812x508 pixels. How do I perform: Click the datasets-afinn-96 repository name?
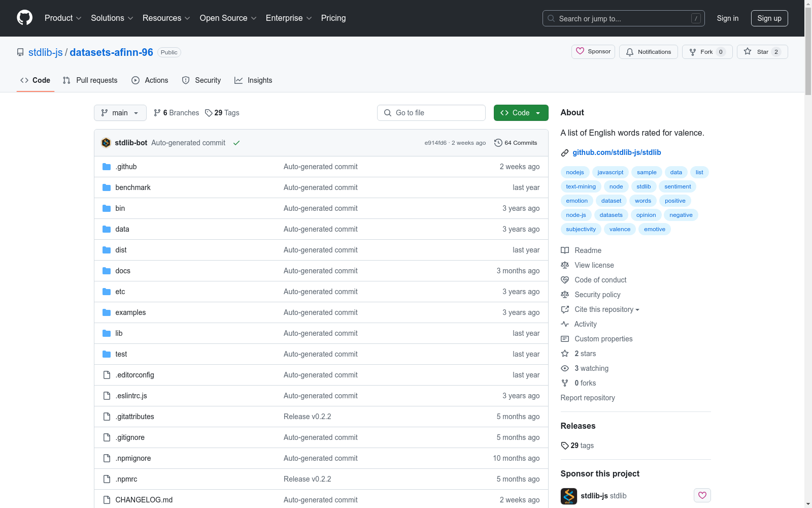click(111, 52)
